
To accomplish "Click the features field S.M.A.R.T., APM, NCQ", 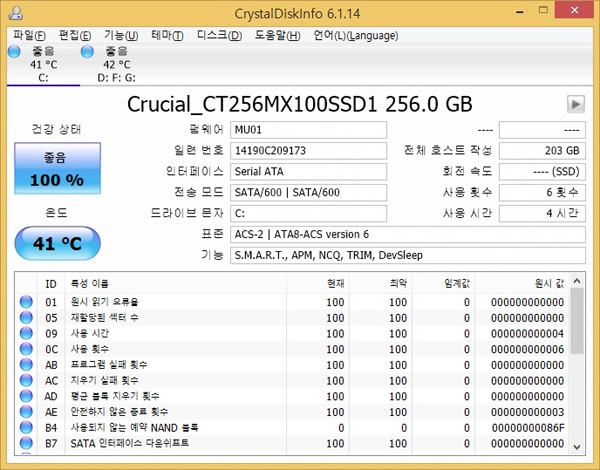I will coord(408,255).
